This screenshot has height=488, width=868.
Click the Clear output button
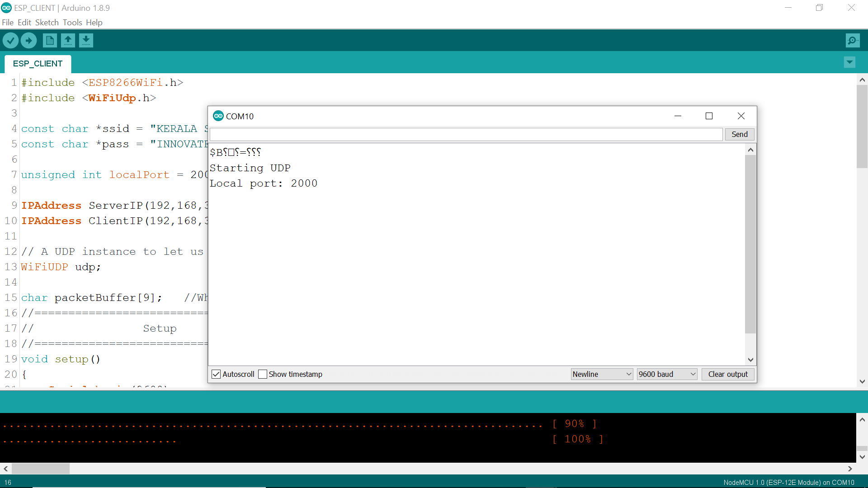727,374
